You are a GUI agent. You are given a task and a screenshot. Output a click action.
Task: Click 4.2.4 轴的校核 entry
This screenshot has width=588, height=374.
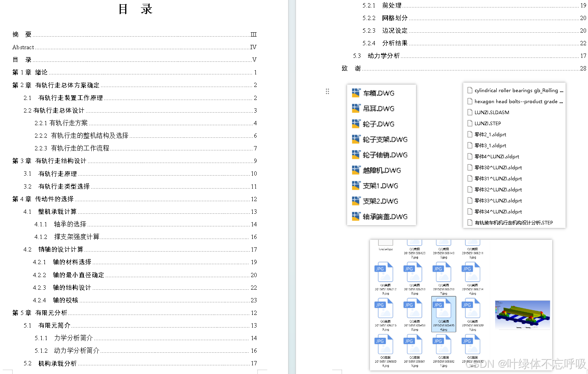145,300
